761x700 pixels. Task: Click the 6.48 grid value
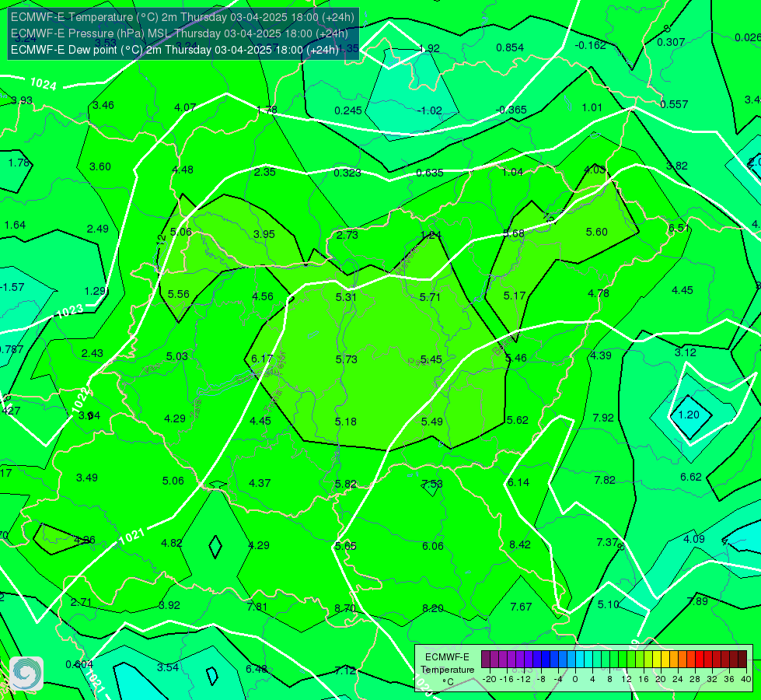coord(257,670)
